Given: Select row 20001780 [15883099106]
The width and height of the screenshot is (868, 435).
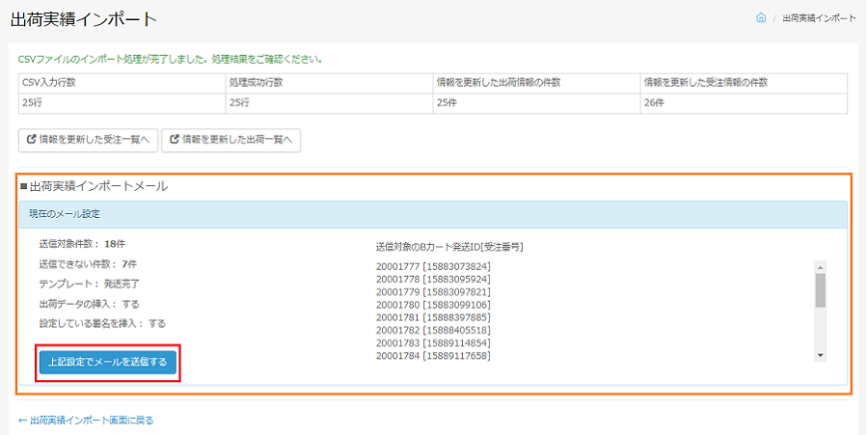Looking at the screenshot, I should (x=433, y=305).
